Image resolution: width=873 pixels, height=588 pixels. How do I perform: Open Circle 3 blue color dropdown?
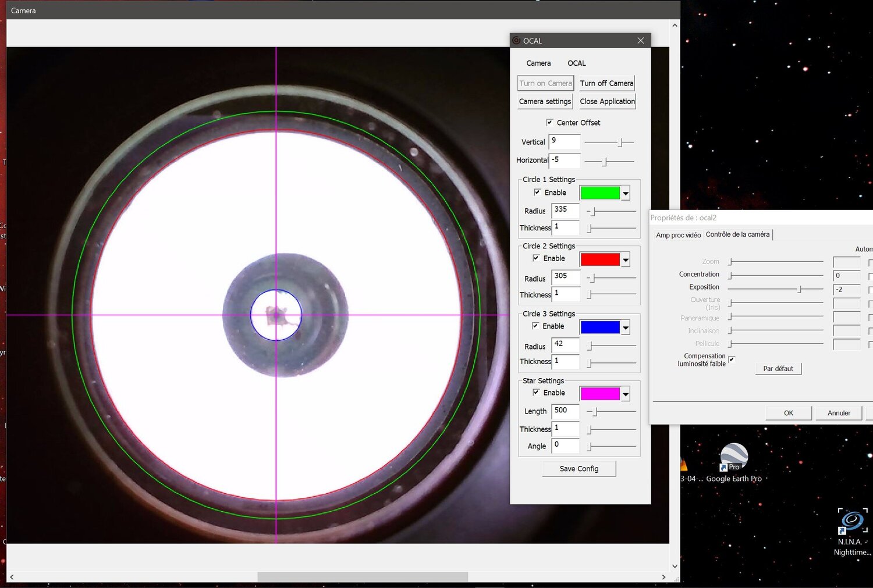pyautogui.click(x=626, y=328)
